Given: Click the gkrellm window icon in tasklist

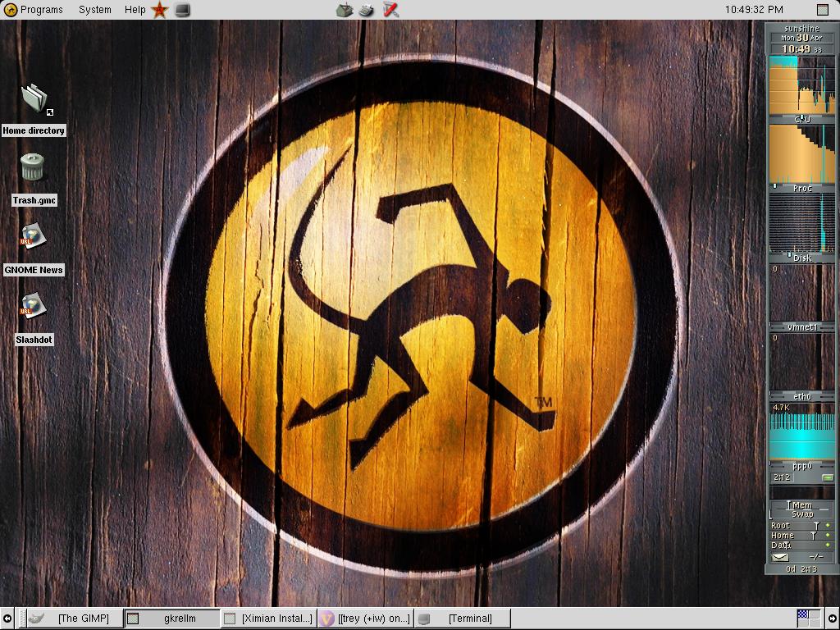Looking at the screenshot, I should [133, 619].
